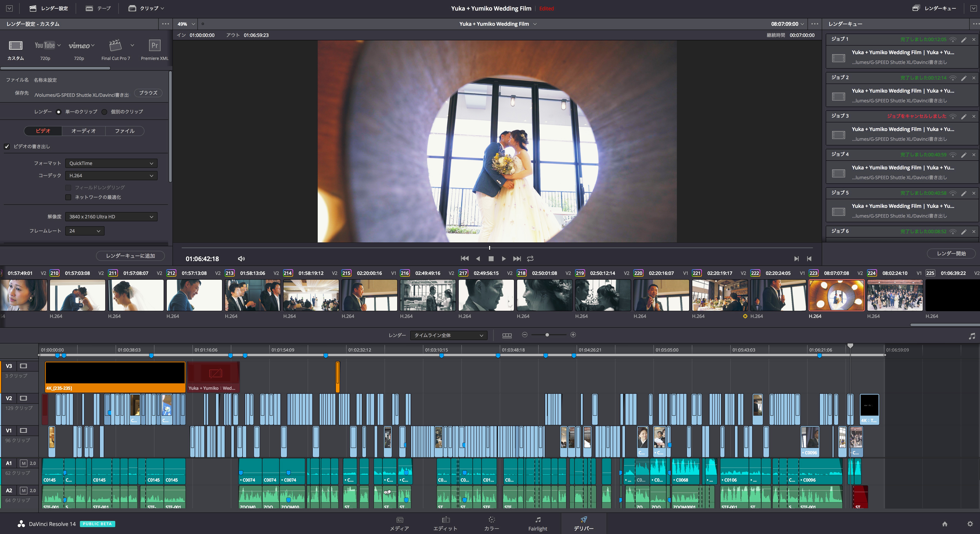This screenshot has width=980, height=534.
Task: Enable network optimization checkbox
Action: coord(69,197)
